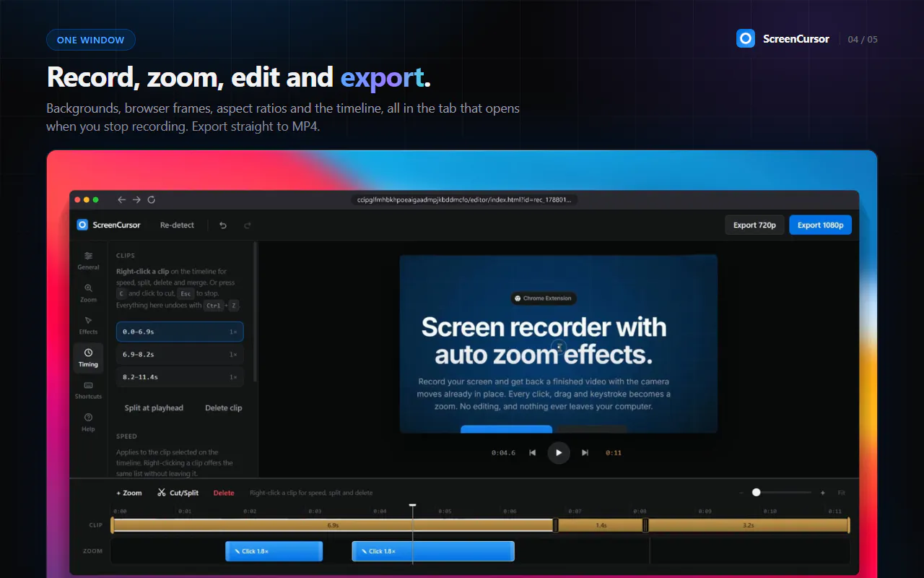
Task: Click the redo arrow in editor toolbar
Action: 248,225
